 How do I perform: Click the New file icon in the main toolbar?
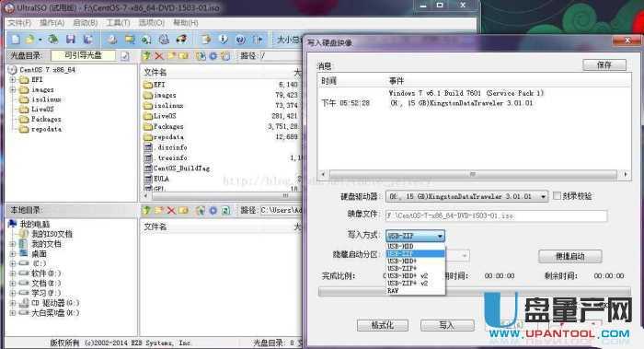(x=16, y=40)
